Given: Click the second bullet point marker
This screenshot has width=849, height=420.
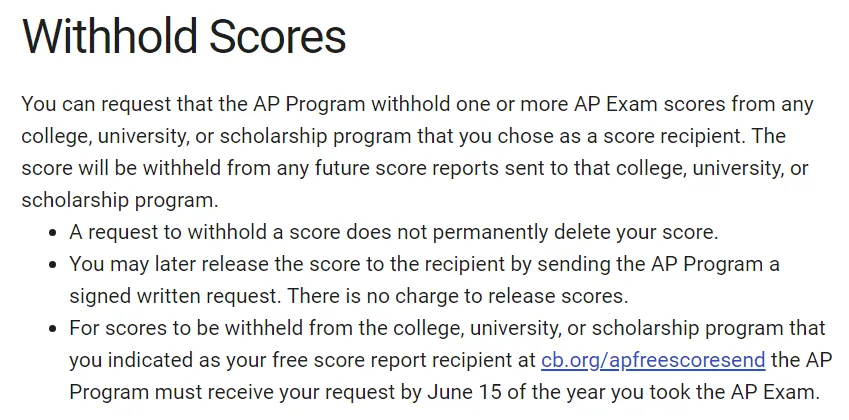Looking at the screenshot, I should click(53, 265).
